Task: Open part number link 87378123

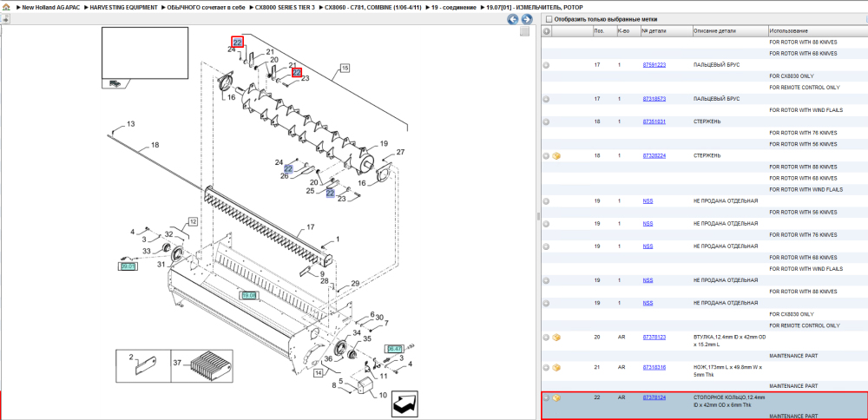Action: pos(654,337)
